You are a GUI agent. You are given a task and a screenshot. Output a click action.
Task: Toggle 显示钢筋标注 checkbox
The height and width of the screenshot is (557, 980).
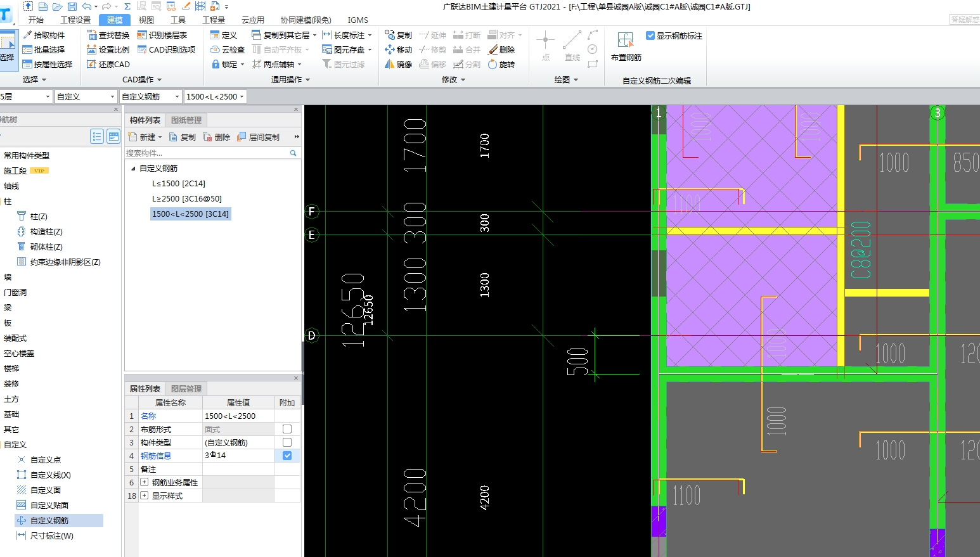click(x=650, y=35)
